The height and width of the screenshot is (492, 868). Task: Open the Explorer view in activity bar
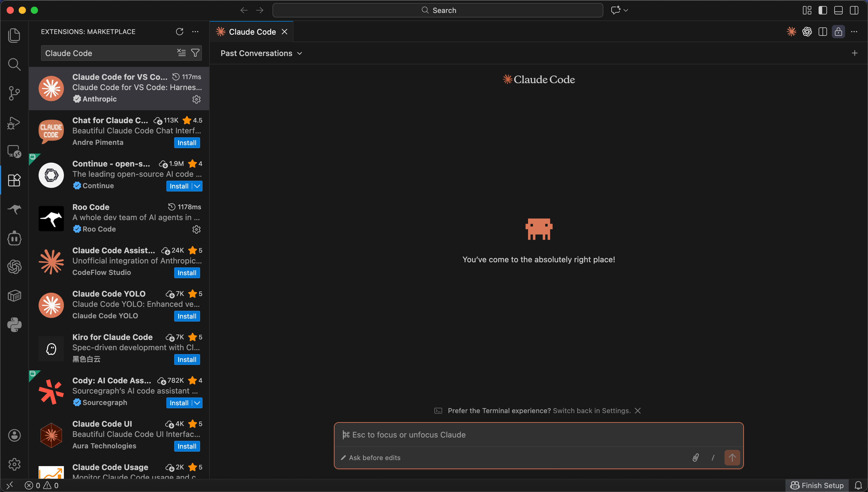[x=14, y=35]
